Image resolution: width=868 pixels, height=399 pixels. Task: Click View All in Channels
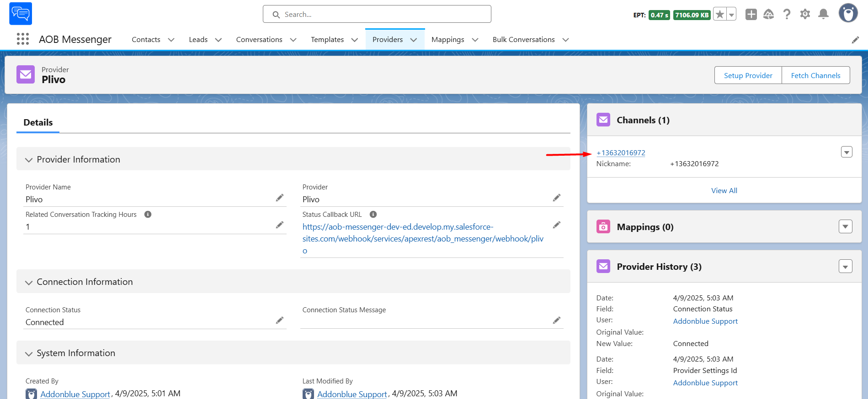[724, 190]
